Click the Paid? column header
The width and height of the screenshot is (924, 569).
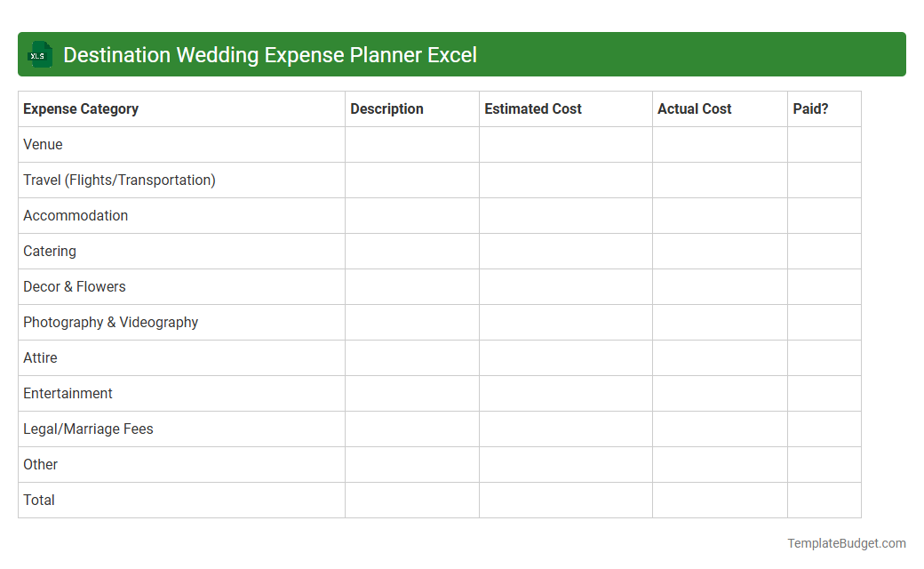[809, 108]
